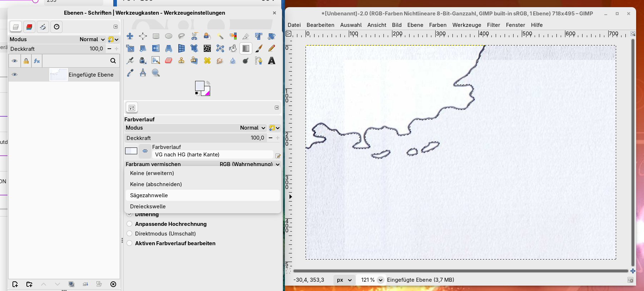Choose Keine (erweitern) option
Screen dimensions: 644x291
point(203,173)
